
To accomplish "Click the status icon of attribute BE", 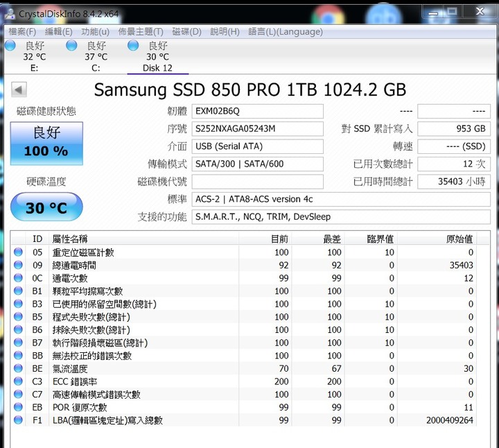I will click(x=19, y=368).
